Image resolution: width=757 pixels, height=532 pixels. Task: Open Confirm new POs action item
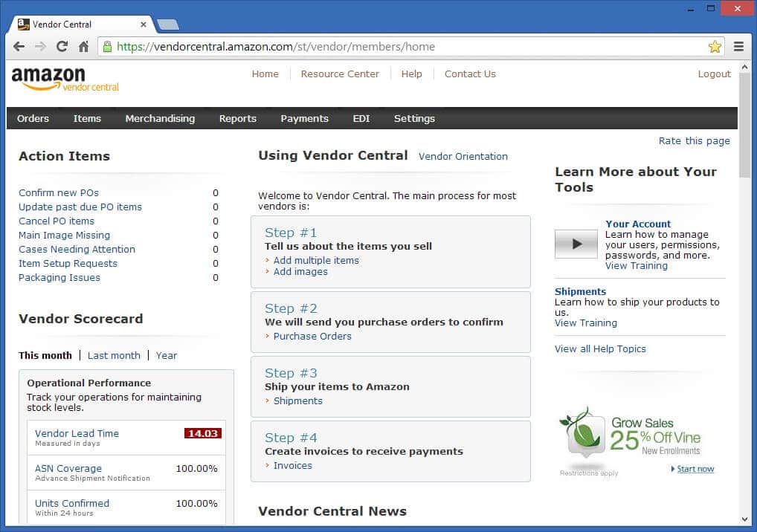click(59, 193)
